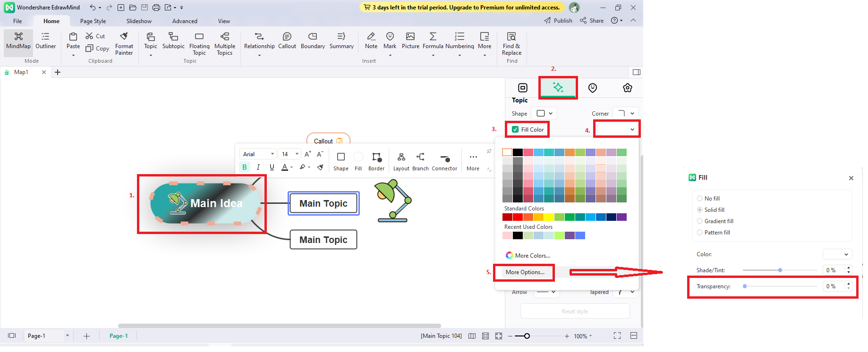Adjust the Transparency slider handle
This screenshot has width=868, height=352.
(745, 286)
